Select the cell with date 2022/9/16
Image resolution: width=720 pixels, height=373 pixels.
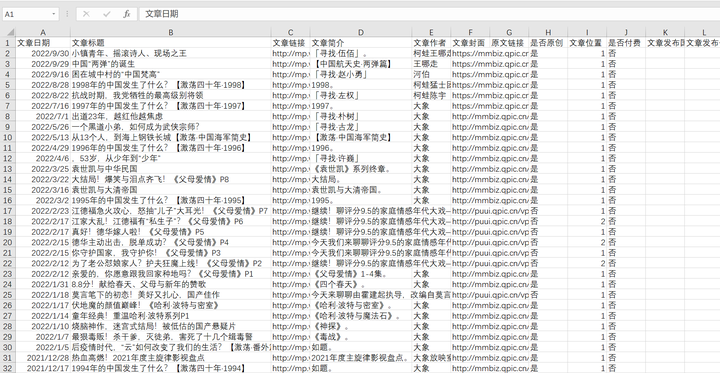coord(43,74)
